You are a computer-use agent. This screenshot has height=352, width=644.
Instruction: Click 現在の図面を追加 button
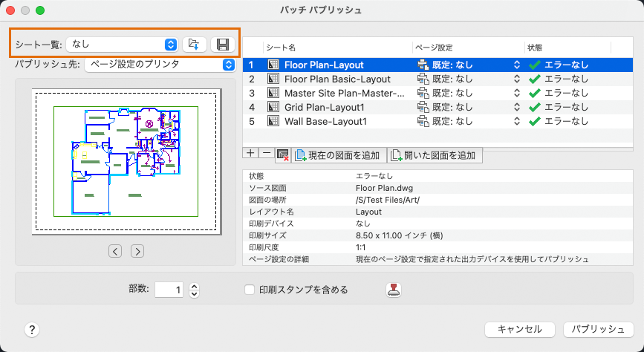[x=339, y=155]
